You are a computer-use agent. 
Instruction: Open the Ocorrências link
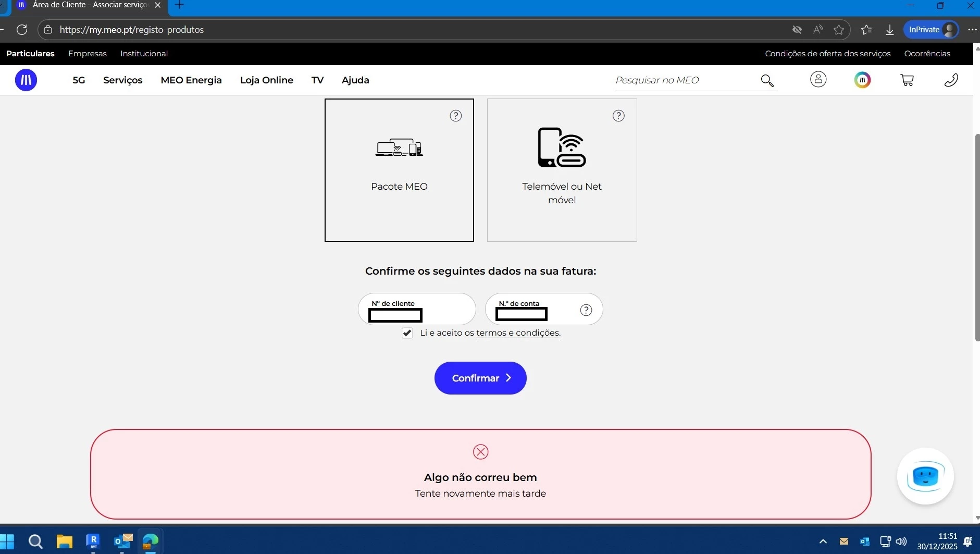927,54
